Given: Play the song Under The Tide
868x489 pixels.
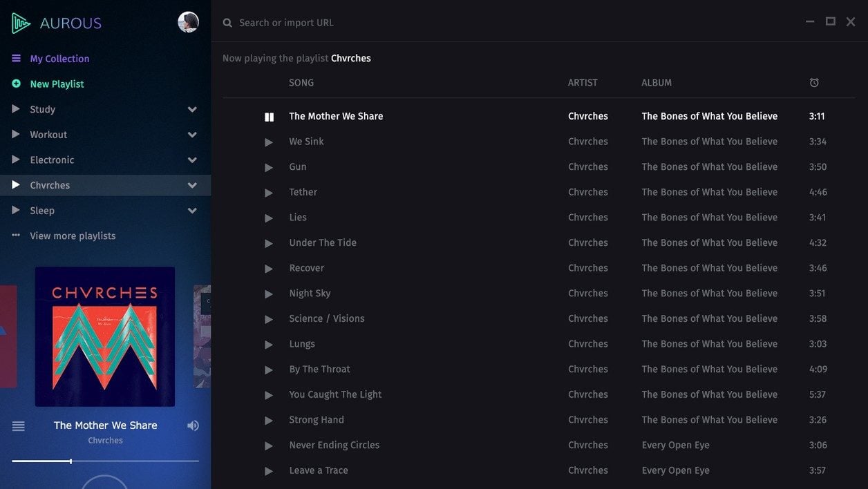Looking at the screenshot, I should tap(269, 243).
